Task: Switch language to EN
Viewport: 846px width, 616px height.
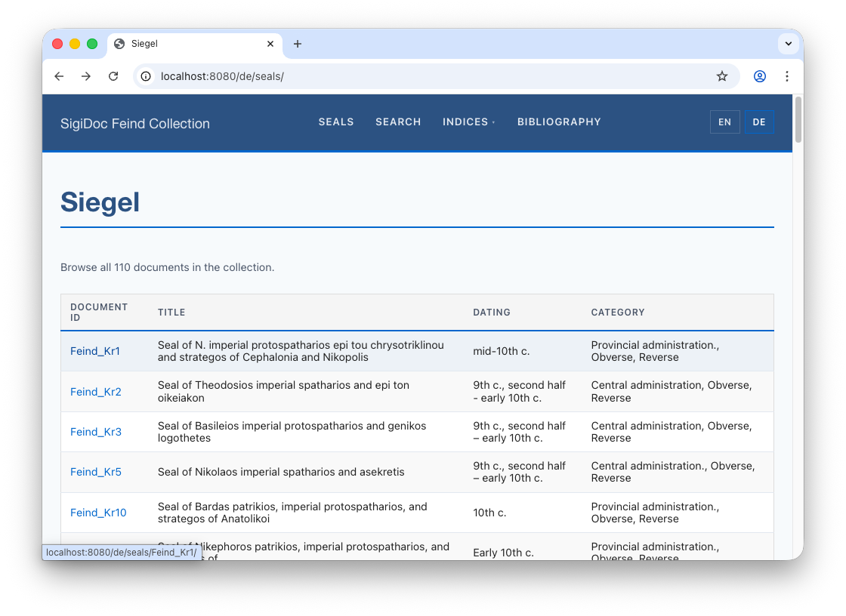Action: [724, 122]
